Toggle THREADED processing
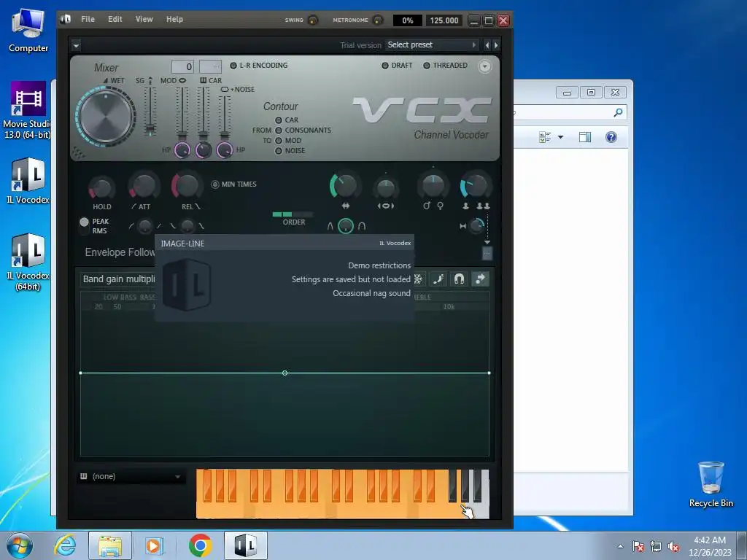 coord(445,65)
